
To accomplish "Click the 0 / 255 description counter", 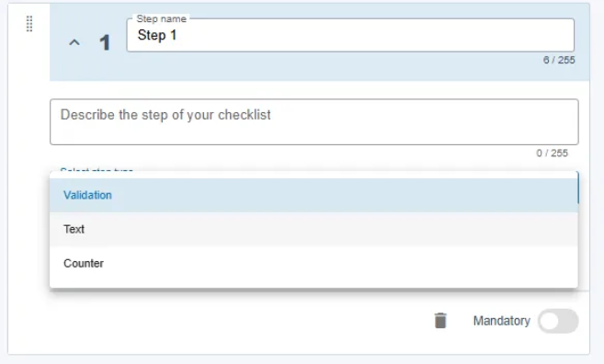I will click(552, 154).
